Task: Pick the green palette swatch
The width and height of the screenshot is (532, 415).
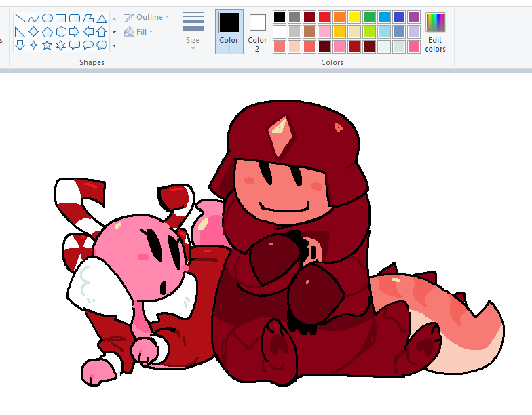Action: (x=369, y=17)
